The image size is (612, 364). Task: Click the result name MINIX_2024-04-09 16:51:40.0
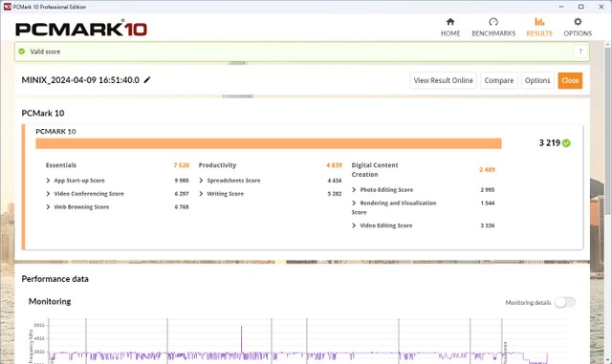tap(80, 80)
